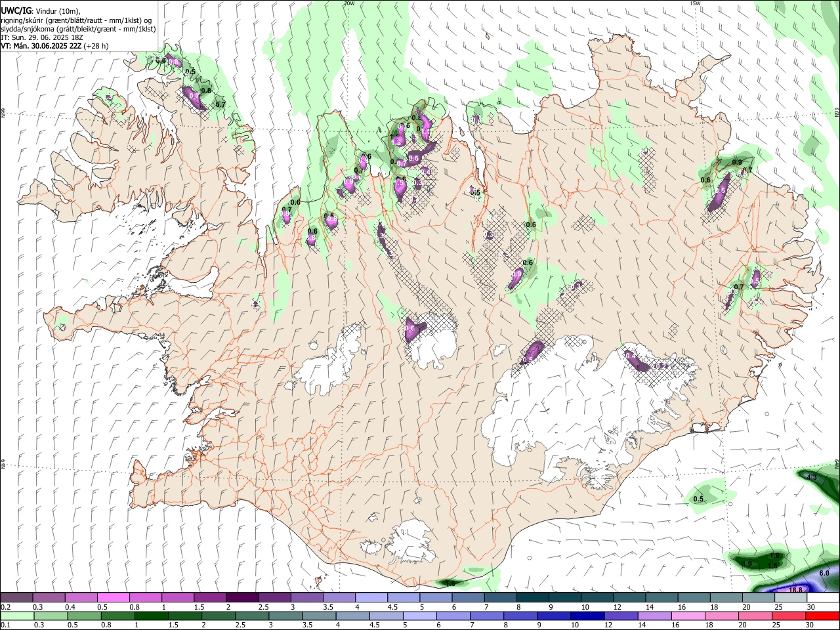
Task: Click the palest green swatch between 0.1 and 0.3
Action: click(16, 616)
